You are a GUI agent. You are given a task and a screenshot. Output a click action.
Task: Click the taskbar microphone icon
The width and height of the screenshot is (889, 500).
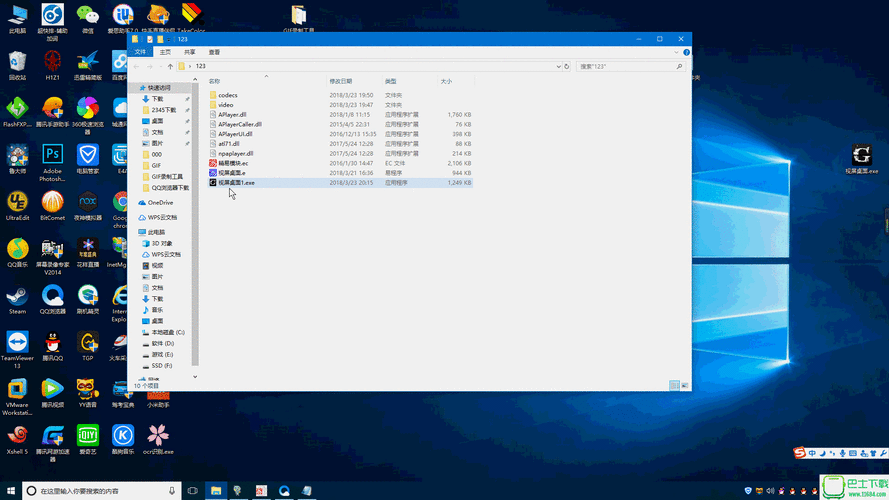point(172,491)
